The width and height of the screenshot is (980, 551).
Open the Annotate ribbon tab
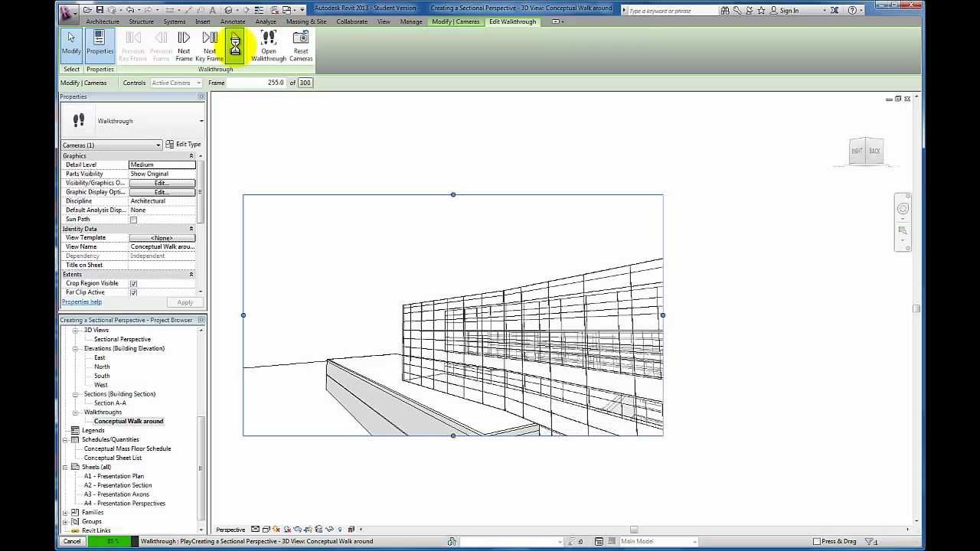point(233,21)
